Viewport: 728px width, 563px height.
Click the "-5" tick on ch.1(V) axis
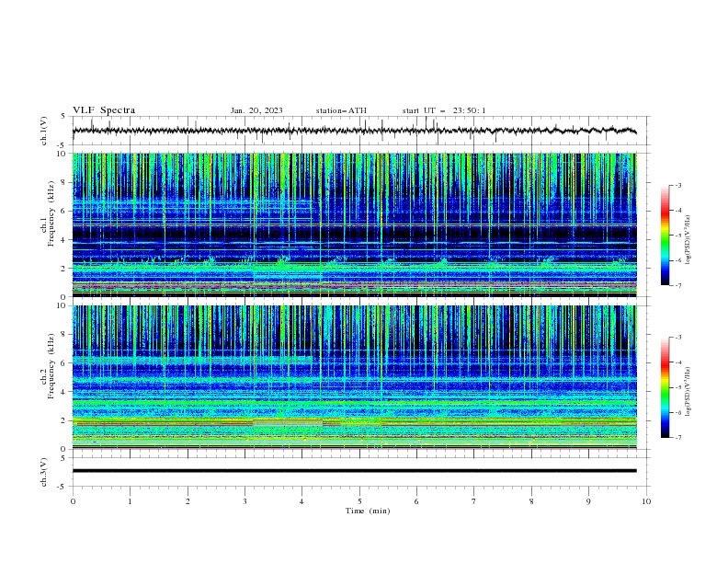click(x=63, y=145)
